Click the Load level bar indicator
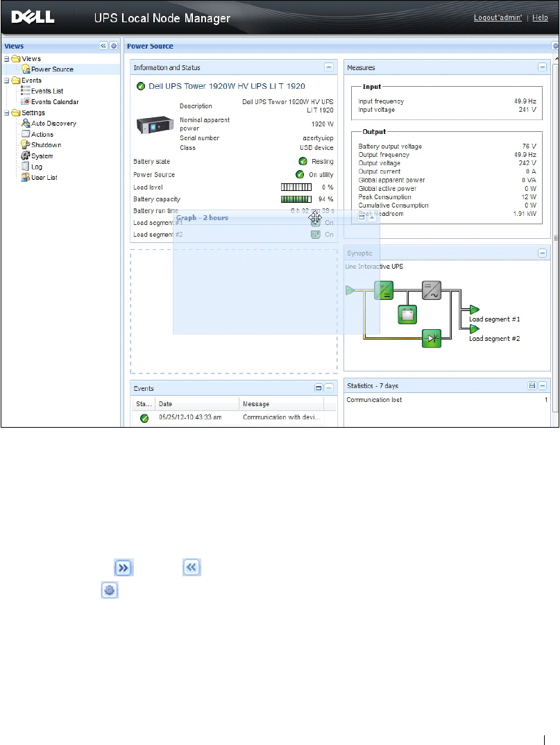 [296, 187]
